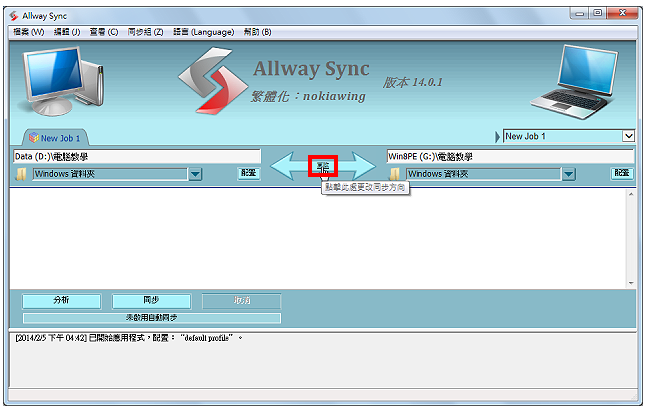
Task: Click the Allway Sync logo in banner
Action: 213,81
